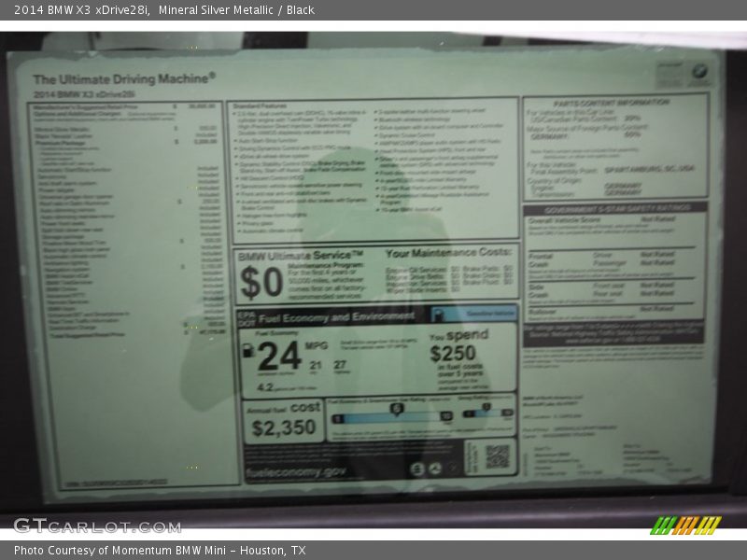747x560 pixels.
Task: Click the fuel pump icon beside 24 MPG
Action: coord(247,351)
